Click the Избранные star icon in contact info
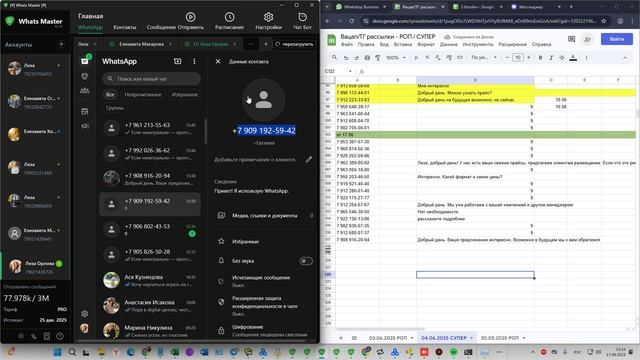Viewport: 640px width, 360px height. (221, 241)
